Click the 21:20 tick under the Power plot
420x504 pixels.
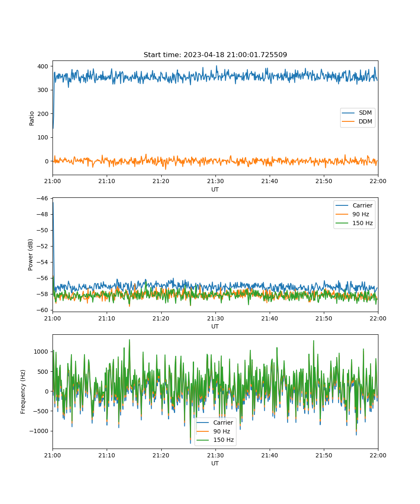coord(161,318)
